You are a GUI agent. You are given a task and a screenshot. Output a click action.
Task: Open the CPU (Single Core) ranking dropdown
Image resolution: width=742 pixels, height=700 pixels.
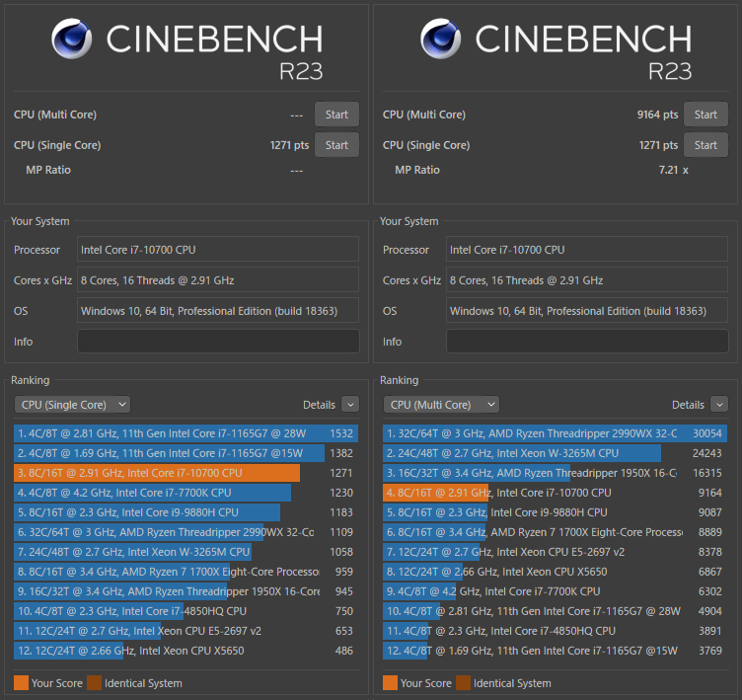pos(72,405)
